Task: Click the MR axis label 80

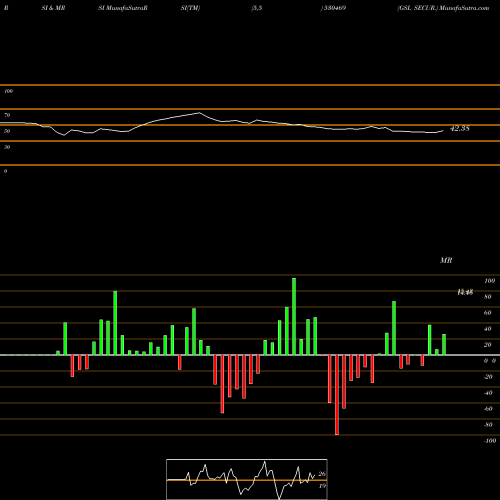Action: pyautogui.click(x=488, y=297)
